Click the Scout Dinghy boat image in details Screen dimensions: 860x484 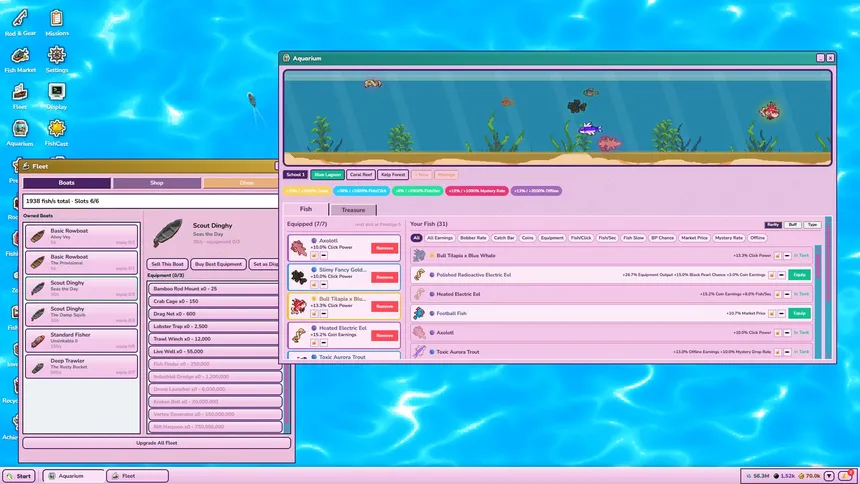point(168,233)
